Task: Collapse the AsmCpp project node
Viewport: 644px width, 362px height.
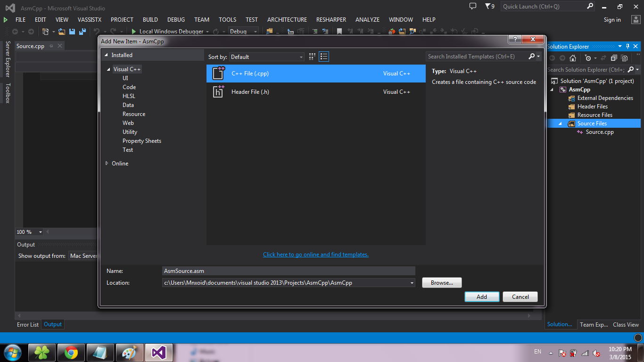Action: [x=552, y=90]
